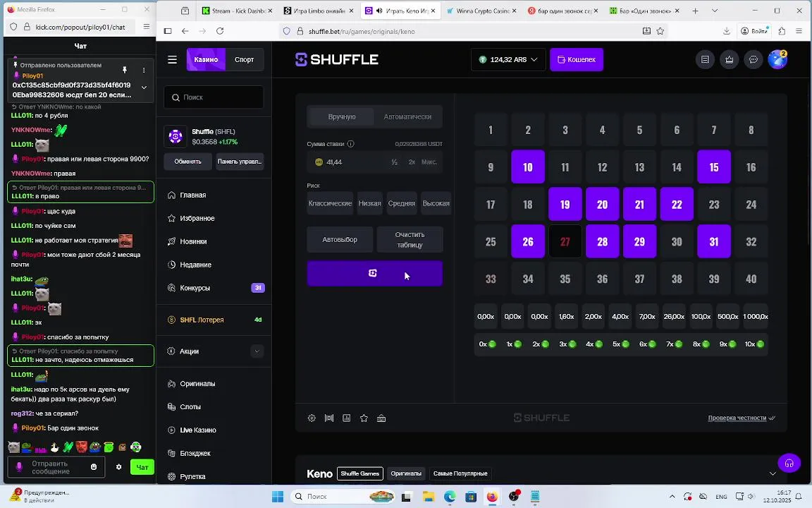Viewport: 812px width, 508px height.
Task: Switch to Казино tab
Action: [206, 59]
